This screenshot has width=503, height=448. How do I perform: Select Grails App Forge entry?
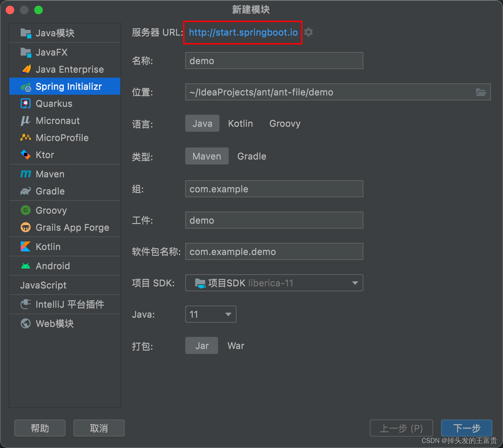coord(65,228)
